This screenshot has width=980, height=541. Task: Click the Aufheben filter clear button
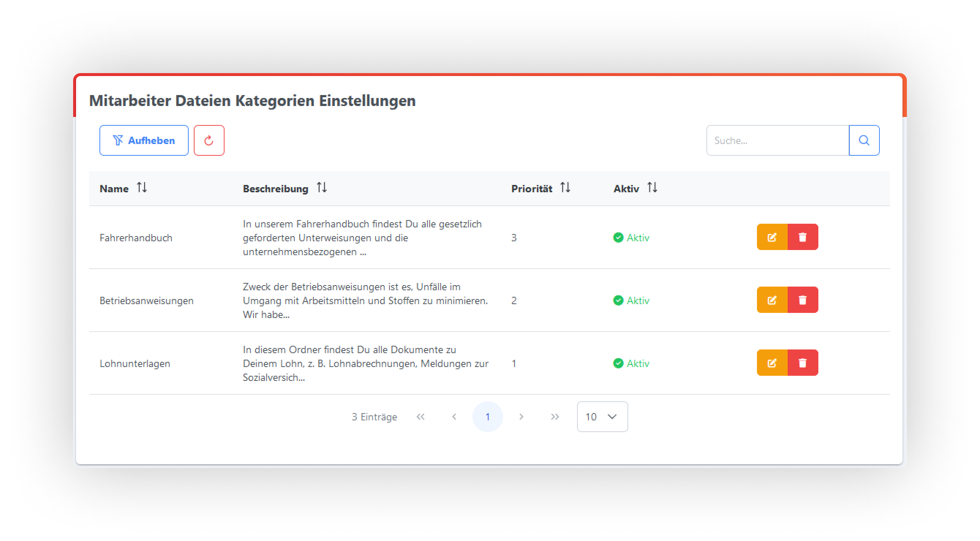(144, 140)
